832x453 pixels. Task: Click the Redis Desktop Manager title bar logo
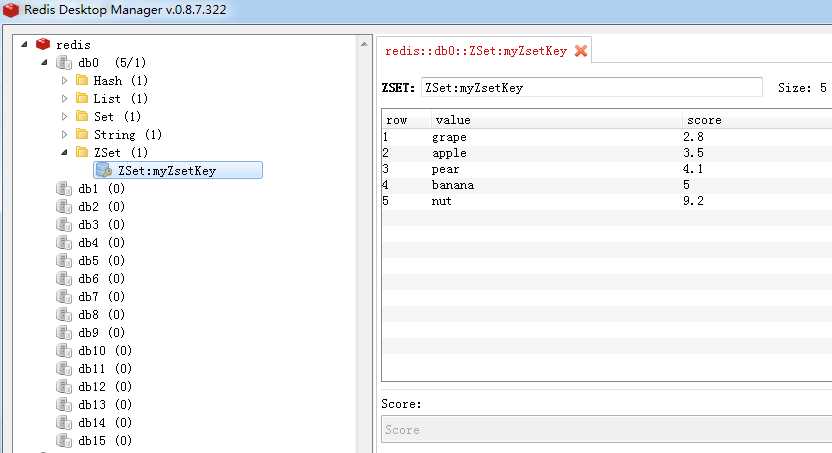pyautogui.click(x=11, y=10)
